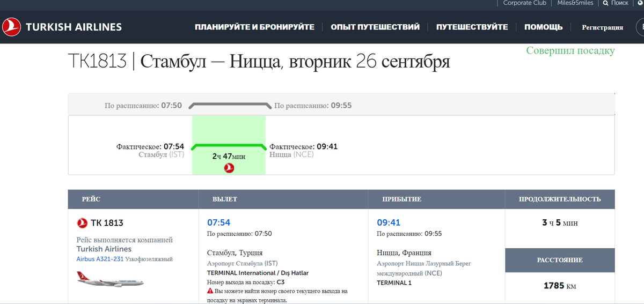
Task: Click 'Фактическое: 07:54' departure time
Action: pos(150,146)
